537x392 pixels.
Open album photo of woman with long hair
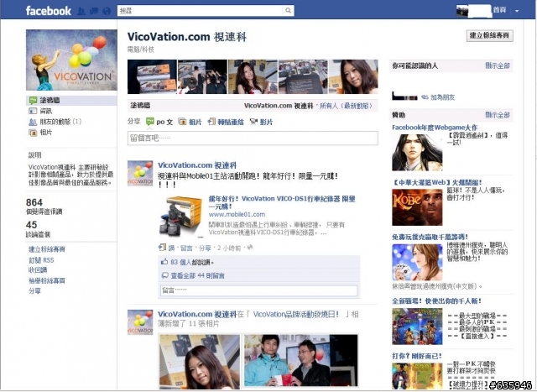(x=200, y=361)
